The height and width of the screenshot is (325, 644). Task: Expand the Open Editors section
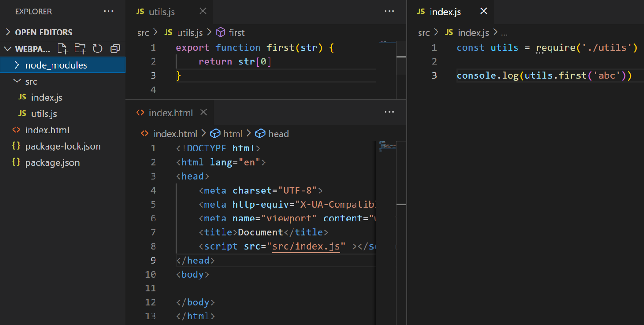click(7, 32)
